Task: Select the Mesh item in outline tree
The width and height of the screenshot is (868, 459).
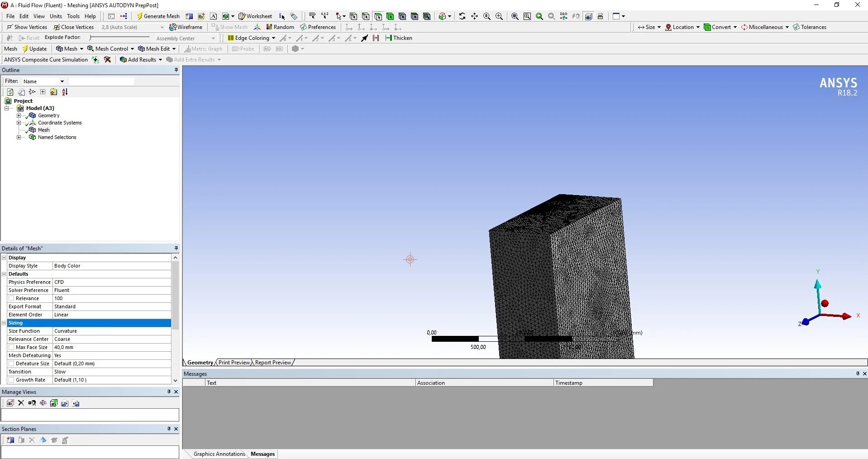Action: point(43,130)
